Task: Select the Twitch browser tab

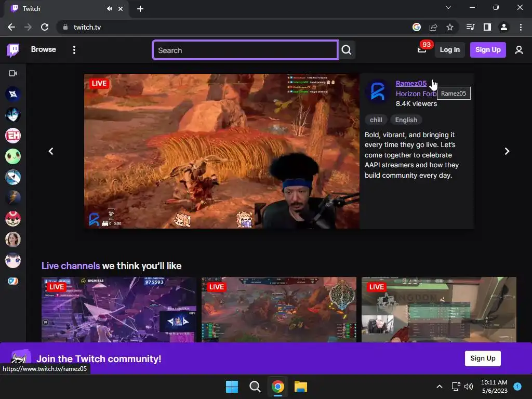Action: pyautogui.click(x=66, y=9)
